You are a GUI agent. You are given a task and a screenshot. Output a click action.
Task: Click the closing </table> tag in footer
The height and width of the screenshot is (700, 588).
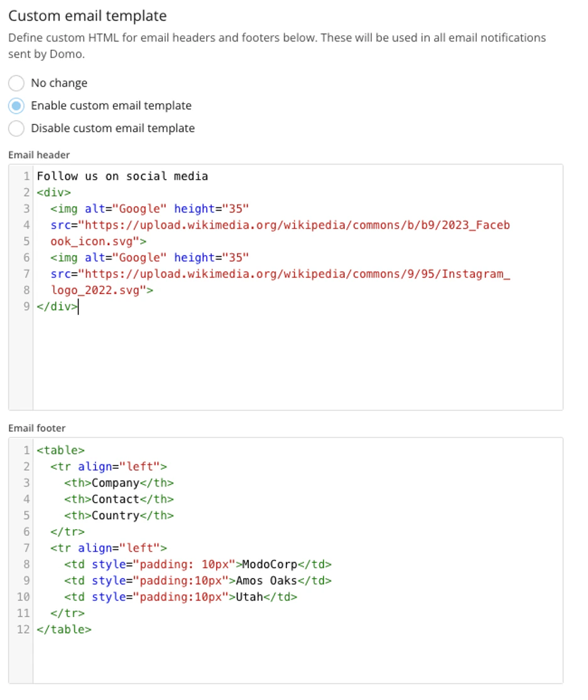(64, 630)
